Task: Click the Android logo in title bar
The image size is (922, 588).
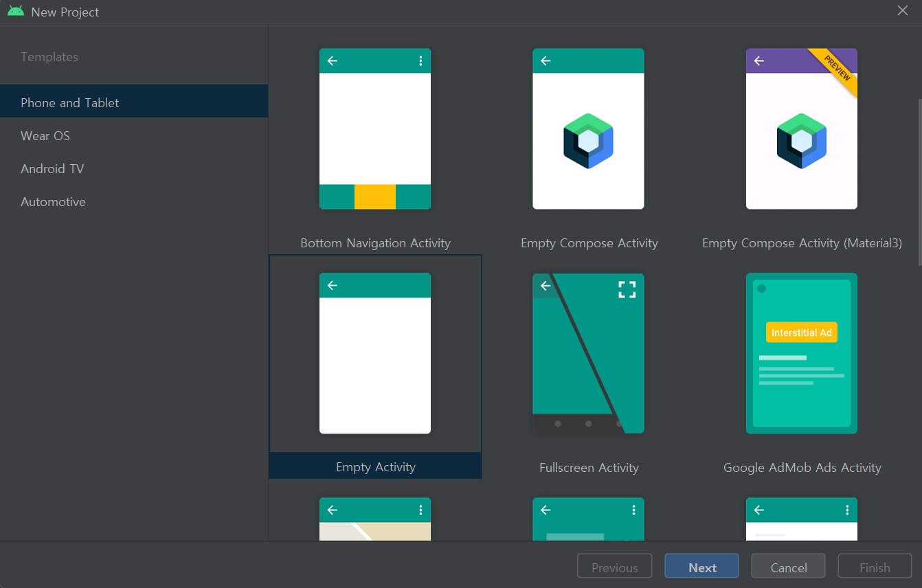Action: [16, 12]
